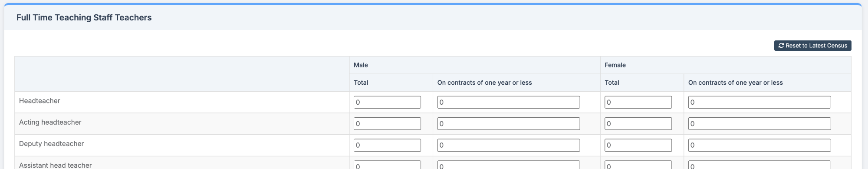Select Deputy headteacher Male Total field
868x169 pixels.
point(387,145)
